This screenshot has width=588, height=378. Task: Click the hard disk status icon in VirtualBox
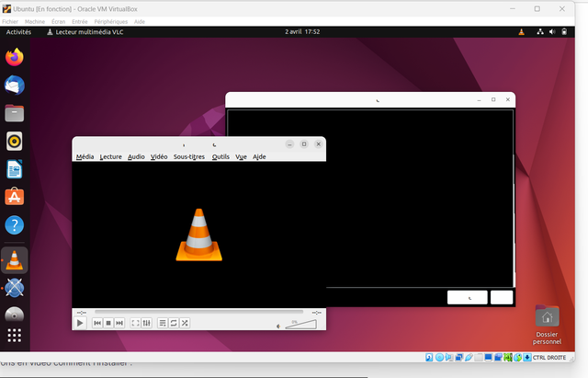[429, 358]
